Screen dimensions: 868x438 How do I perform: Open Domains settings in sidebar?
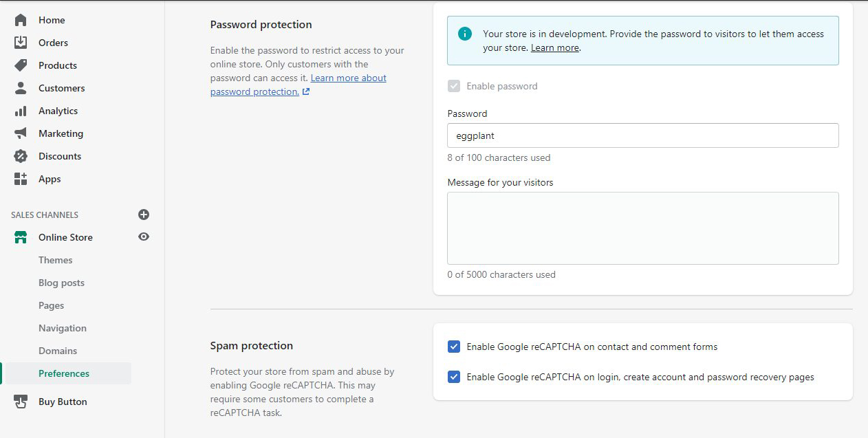click(x=58, y=351)
